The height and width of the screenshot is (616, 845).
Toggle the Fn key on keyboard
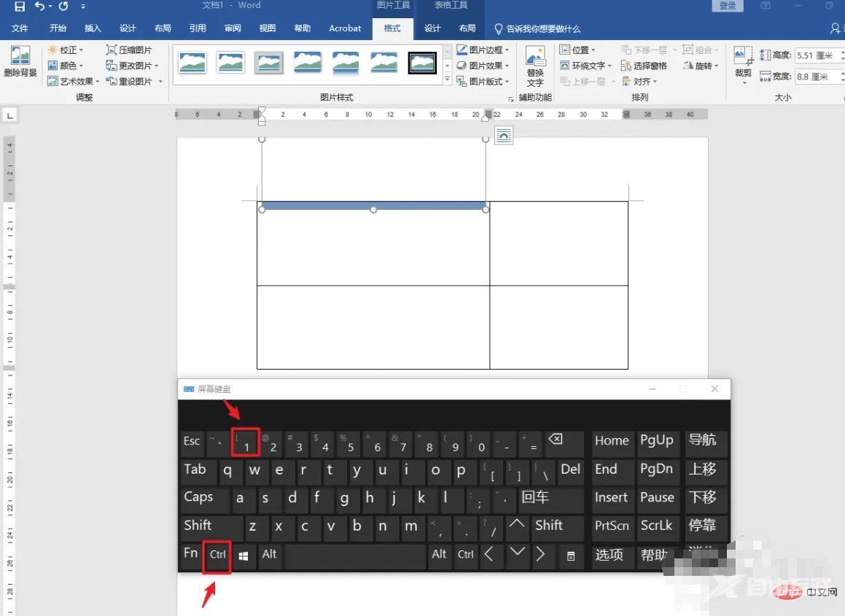pos(190,553)
